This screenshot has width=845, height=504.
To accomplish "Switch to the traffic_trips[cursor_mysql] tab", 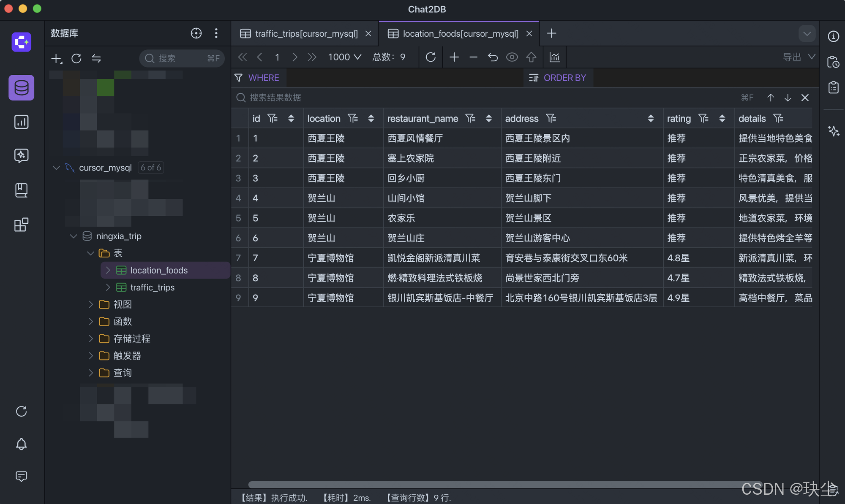I will tap(306, 33).
